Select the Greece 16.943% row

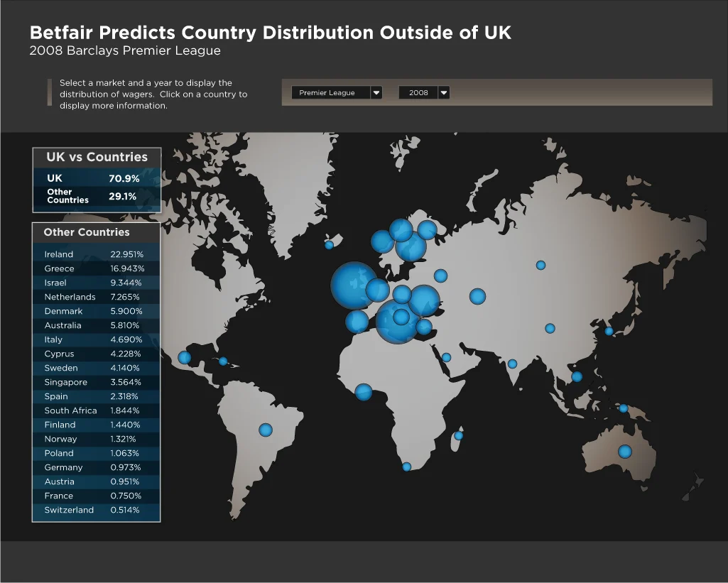tap(96, 268)
